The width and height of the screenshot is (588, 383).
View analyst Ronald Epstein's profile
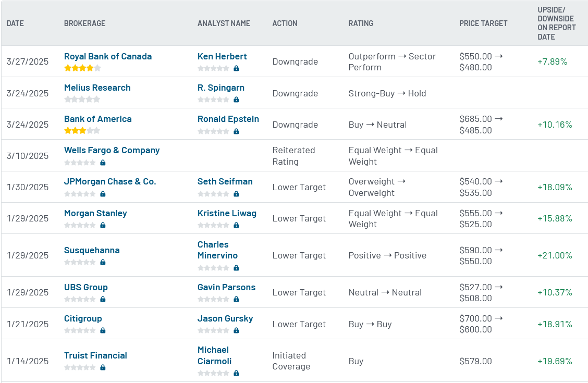(x=228, y=119)
